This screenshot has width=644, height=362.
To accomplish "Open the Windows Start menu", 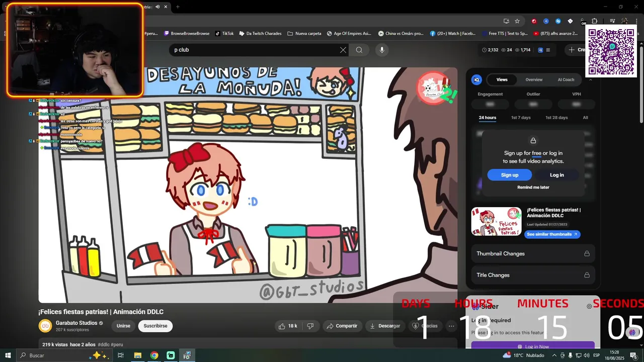I will 8,355.
